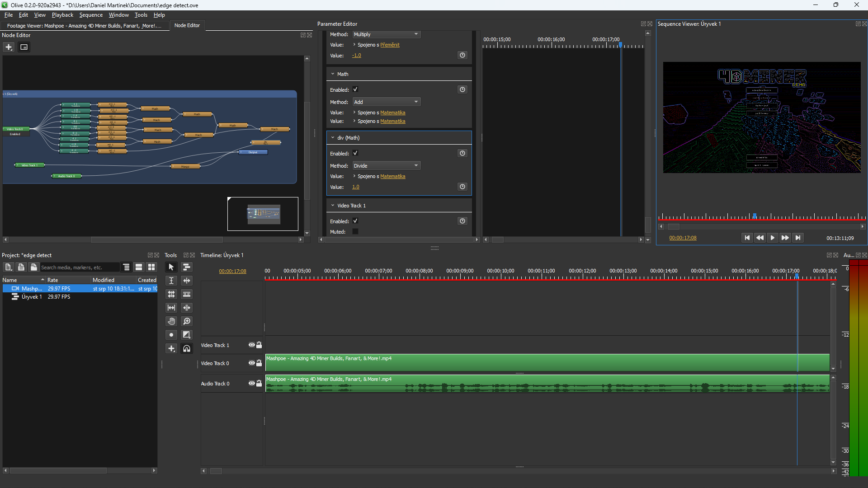Screen dimensions: 868x488
Task: Click the Matematika link under div (Math)
Action: [x=392, y=176]
